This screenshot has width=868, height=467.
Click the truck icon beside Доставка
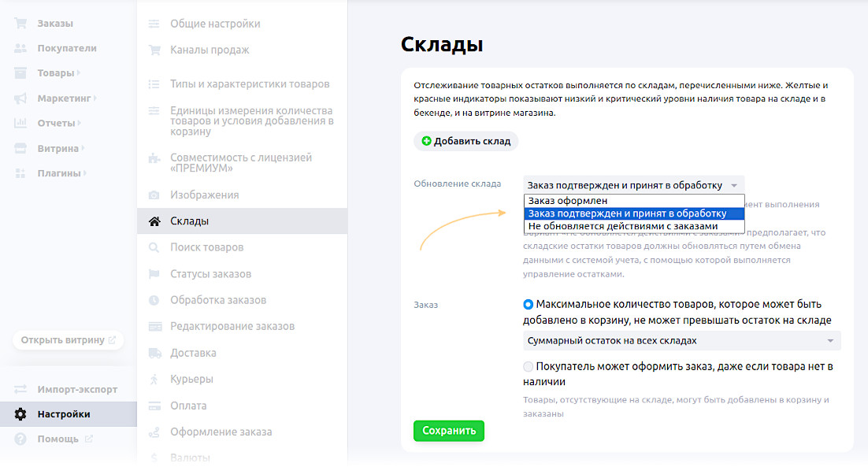[154, 353]
